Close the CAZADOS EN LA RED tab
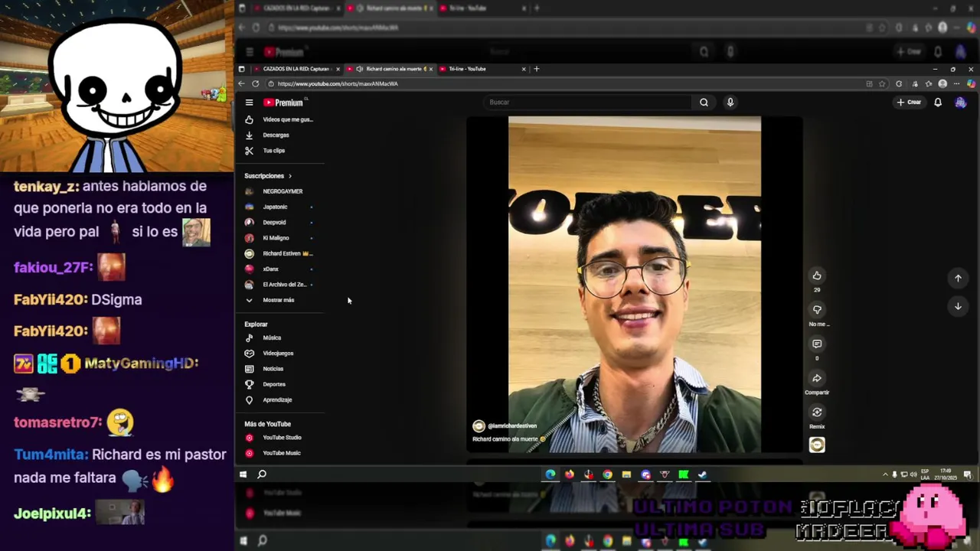Viewport: 980px width, 551px height. coord(338,69)
